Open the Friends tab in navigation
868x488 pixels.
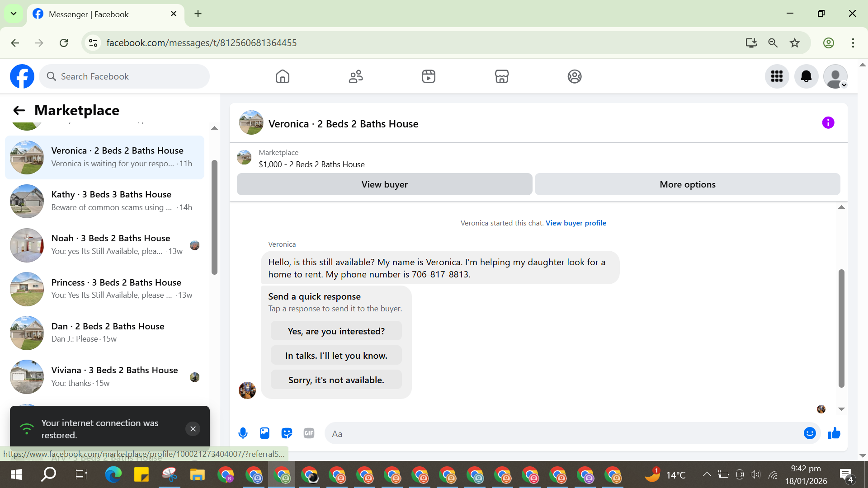click(356, 76)
